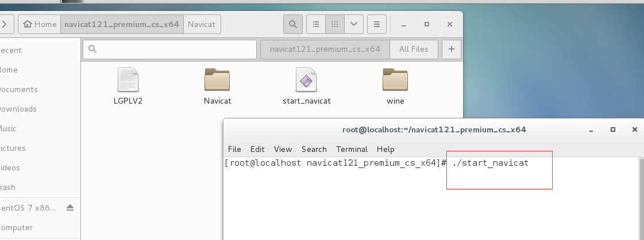Viewport: 644px width, 240px height.
Task: Go to Home in the path bar
Action: click(40, 24)
